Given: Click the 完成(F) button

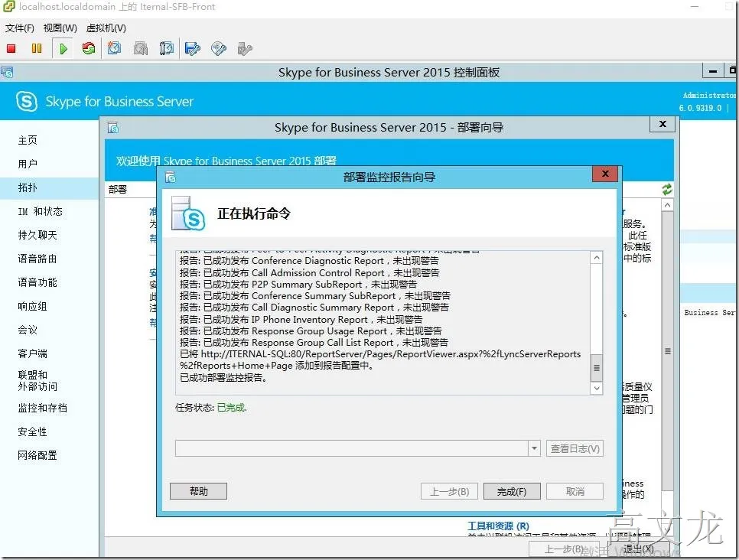Looking at the screenshot, I should click(512, 491).
